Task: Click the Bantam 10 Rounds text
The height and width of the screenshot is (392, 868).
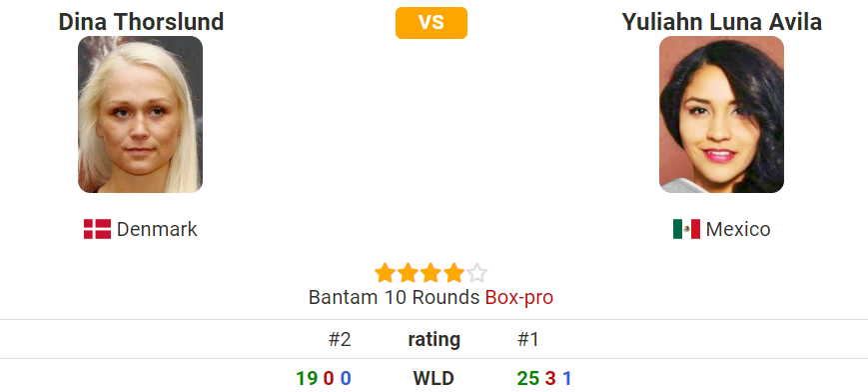Action: tap(395, 298)
